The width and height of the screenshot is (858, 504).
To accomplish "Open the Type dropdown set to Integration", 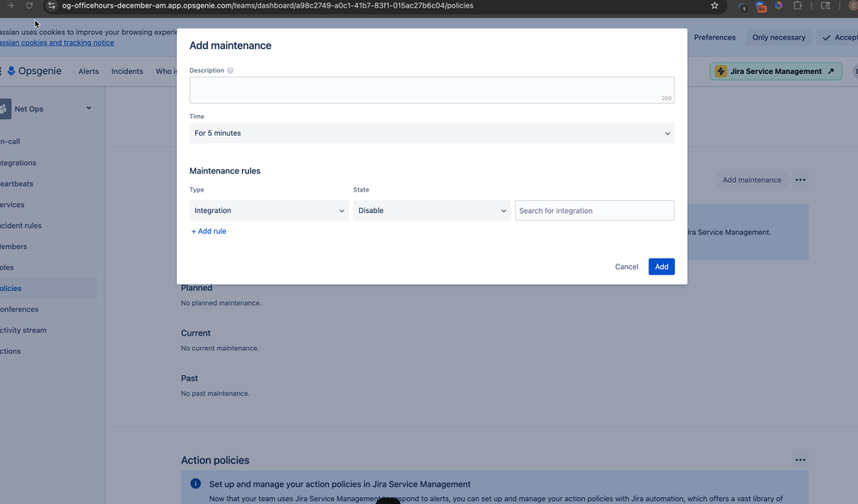I will point(269,210).
